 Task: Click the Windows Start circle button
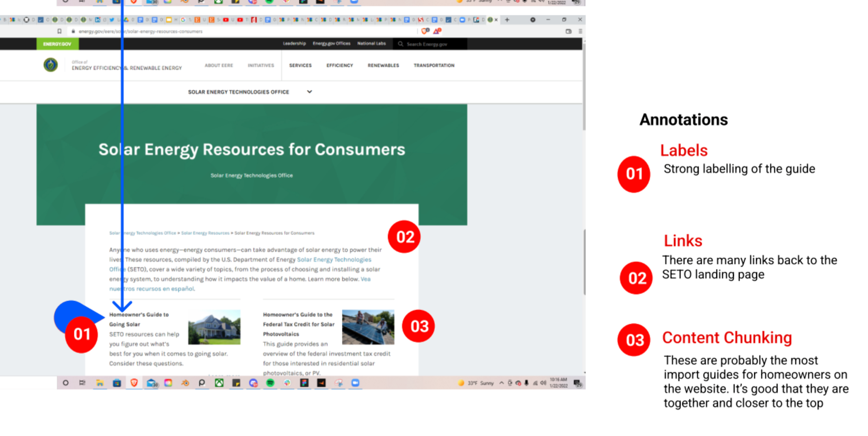pos(66,383)
